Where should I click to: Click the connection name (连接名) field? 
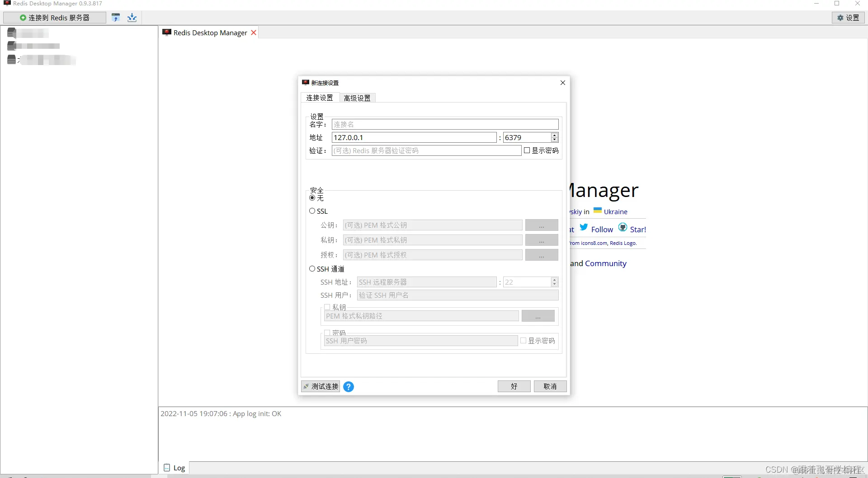pyautogui.click(x=445, y=124)
